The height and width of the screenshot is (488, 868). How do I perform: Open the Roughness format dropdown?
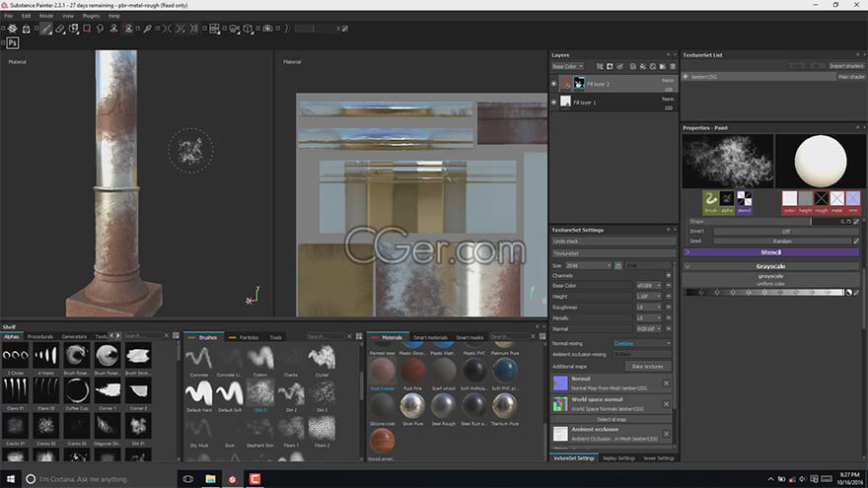[649, 307]
